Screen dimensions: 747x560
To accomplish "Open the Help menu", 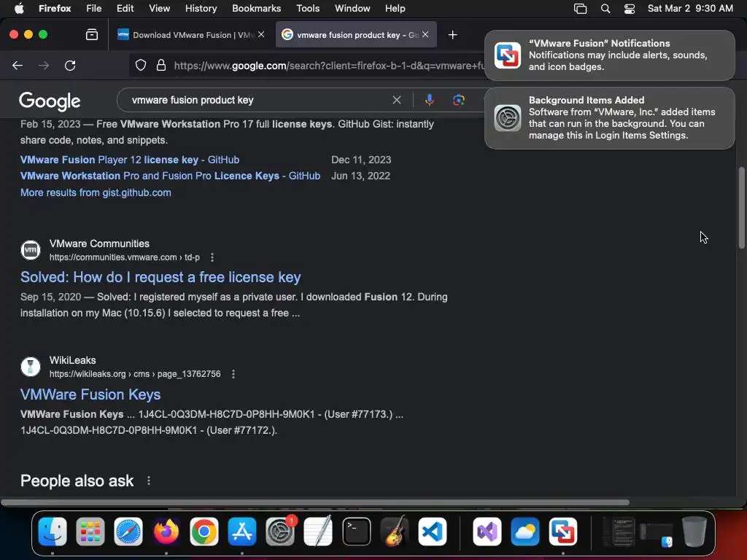I will tap(395, 8).
